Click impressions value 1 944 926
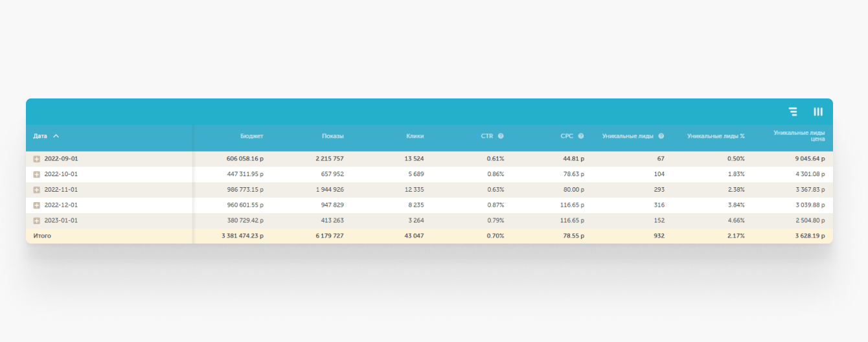The width and height of the screenshot is (868, 342). (330, 190)
